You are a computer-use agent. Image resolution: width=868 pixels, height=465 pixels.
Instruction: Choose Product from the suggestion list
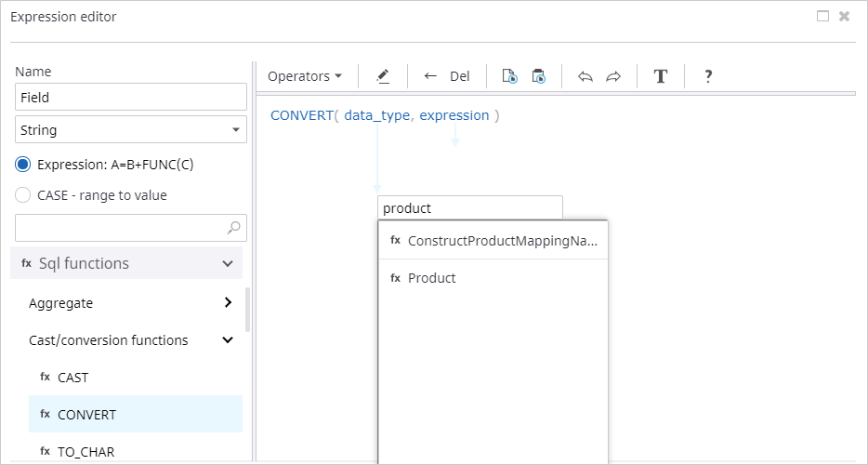click(x=432, y=278)
